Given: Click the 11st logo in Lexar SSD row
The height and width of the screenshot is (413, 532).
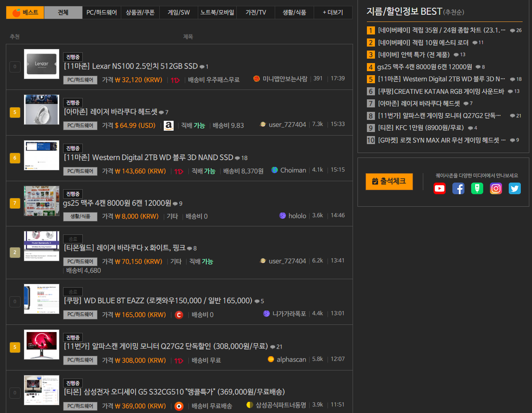Looking at the screenshot, I should pos(175,80).
